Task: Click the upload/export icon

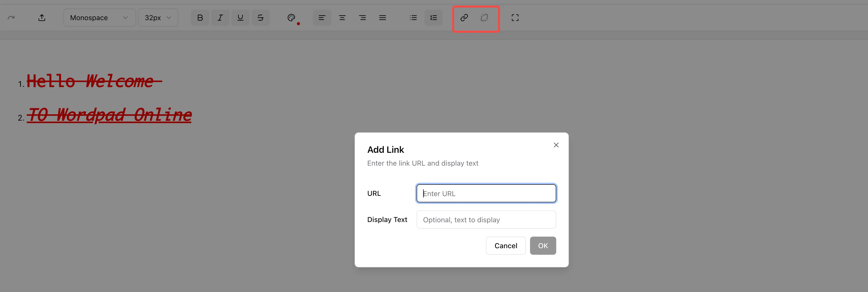Action: coord(42,17)
